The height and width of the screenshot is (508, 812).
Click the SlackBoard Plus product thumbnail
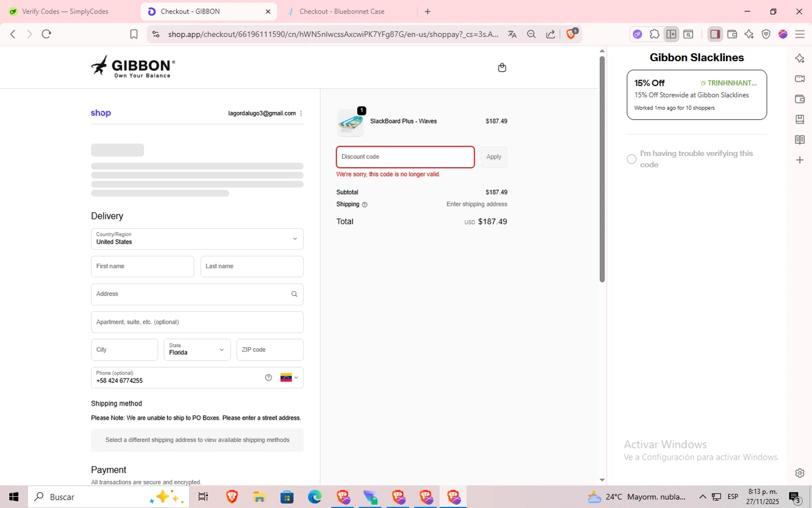[350, 122]
